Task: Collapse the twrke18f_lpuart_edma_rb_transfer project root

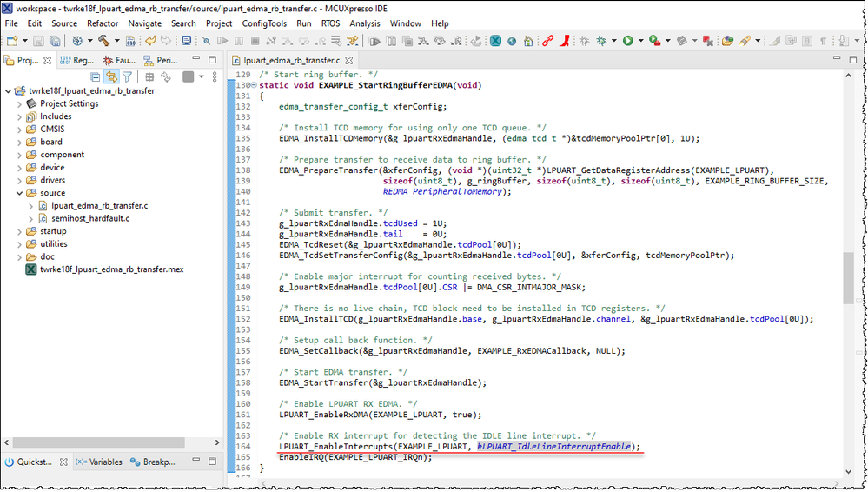Action: [8, 91]
